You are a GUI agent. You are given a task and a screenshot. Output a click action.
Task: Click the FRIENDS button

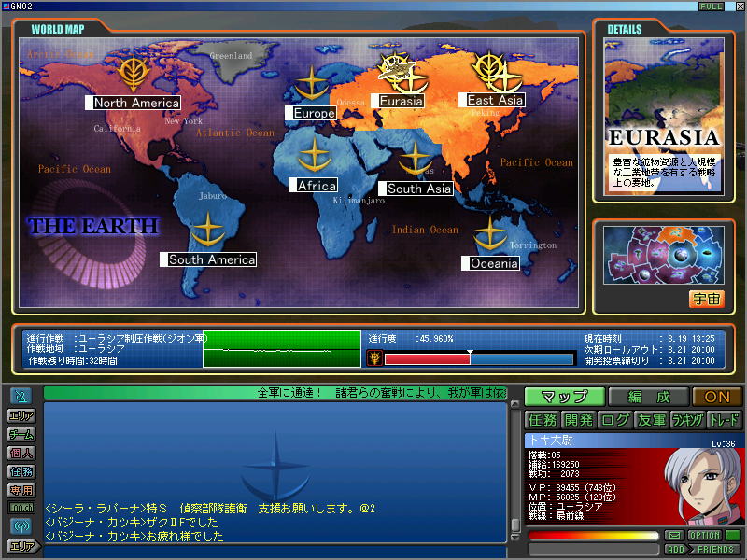pos(715,550)
